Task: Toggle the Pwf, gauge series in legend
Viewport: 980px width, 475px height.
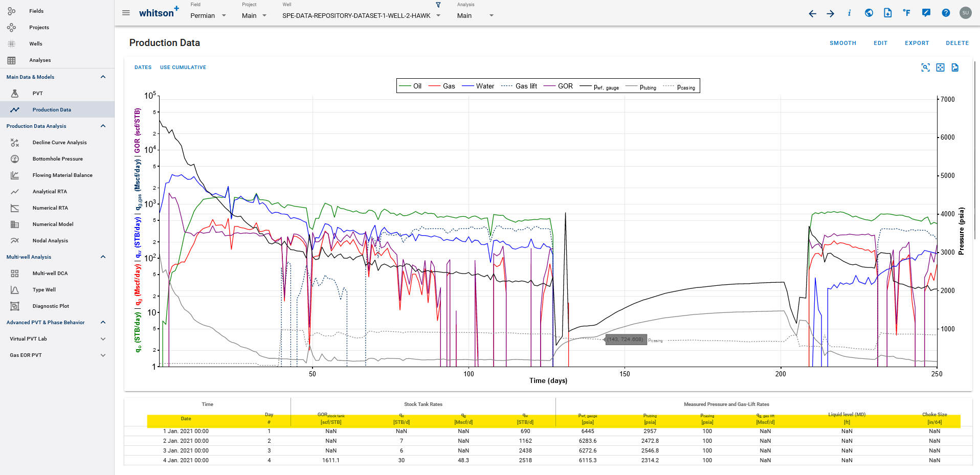Action: click(599, 86)
